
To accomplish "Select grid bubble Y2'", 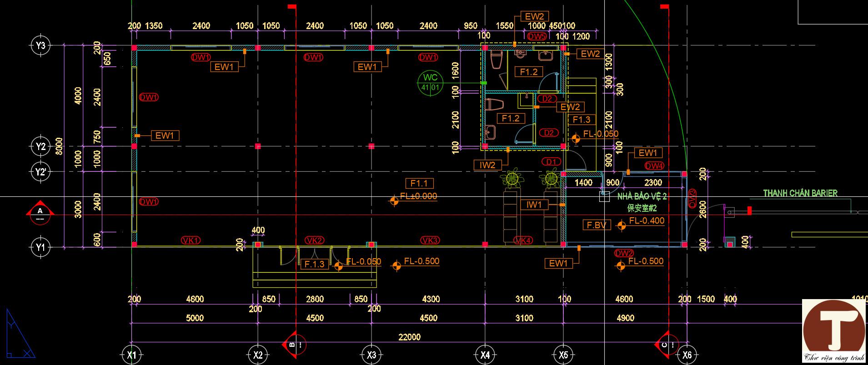I will point(41,172).
